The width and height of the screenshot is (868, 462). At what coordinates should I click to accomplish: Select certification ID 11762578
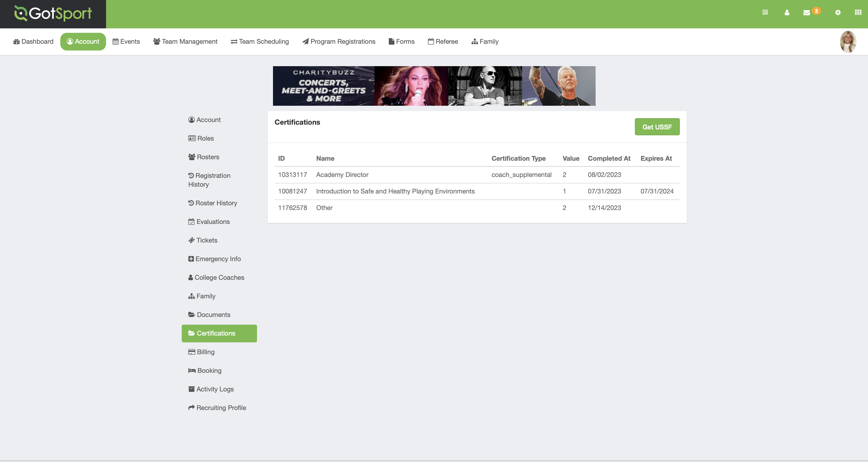point(292,208)
